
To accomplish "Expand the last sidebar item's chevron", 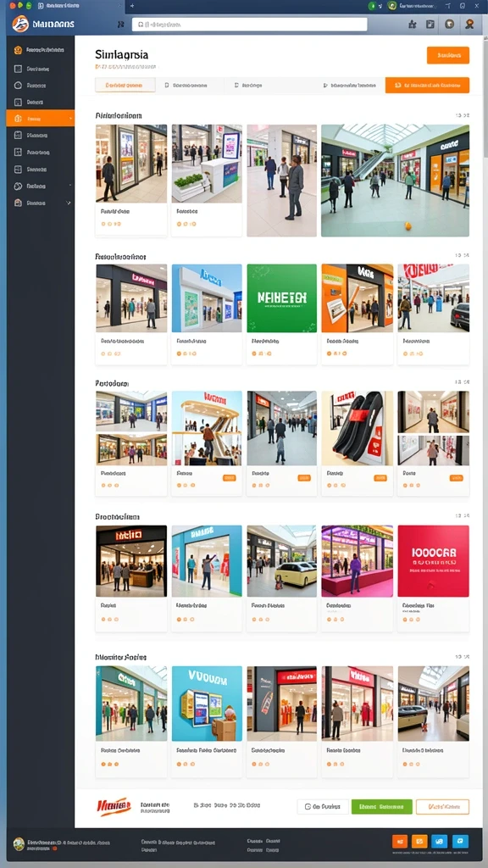I will tap(69, 203).
